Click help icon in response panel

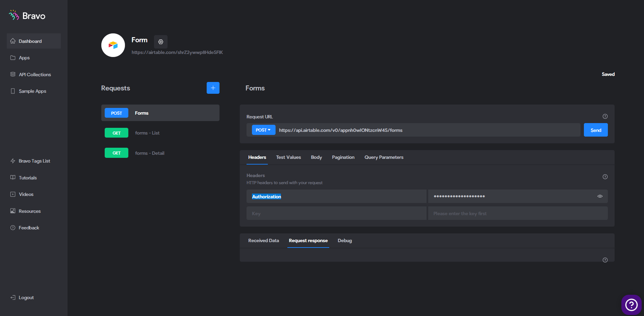(605, 260)
